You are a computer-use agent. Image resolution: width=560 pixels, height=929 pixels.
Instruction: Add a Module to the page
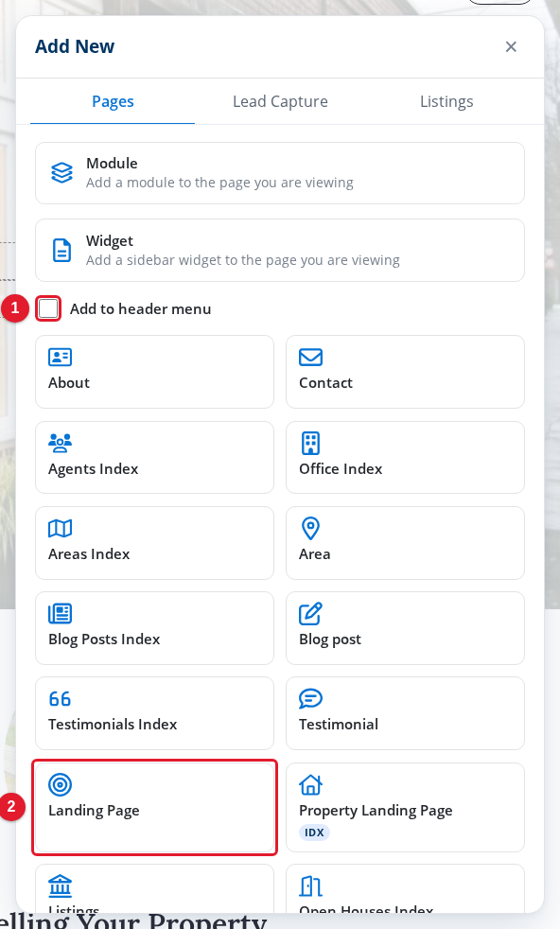pyautogui.click(x=280, y=173)
